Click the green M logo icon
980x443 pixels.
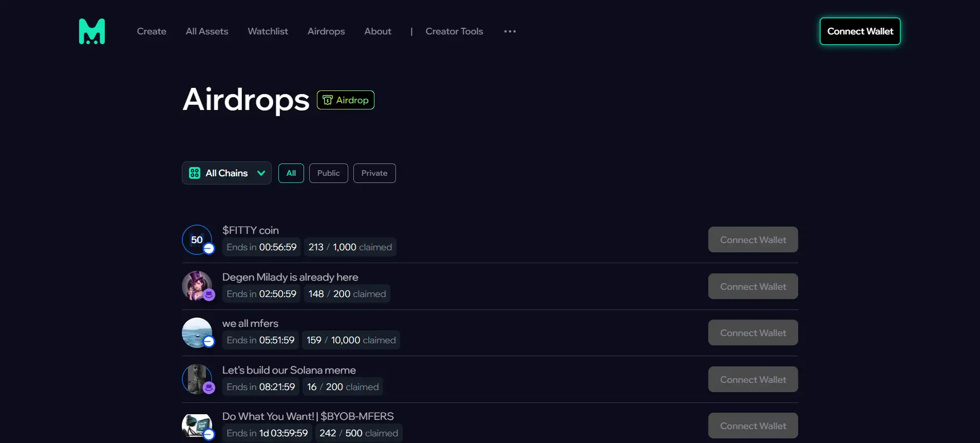click(x=92, y=31)
